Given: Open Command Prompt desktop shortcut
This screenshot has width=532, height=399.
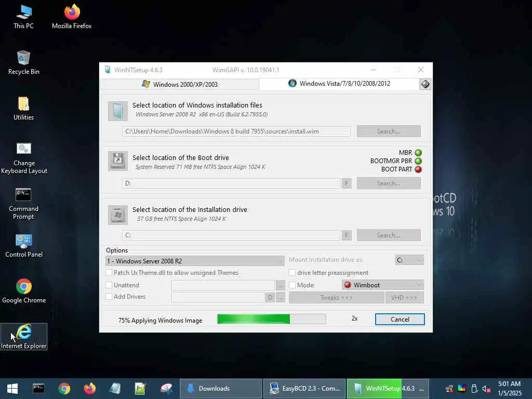Looking at the screenshot, I should click(23, 204).
